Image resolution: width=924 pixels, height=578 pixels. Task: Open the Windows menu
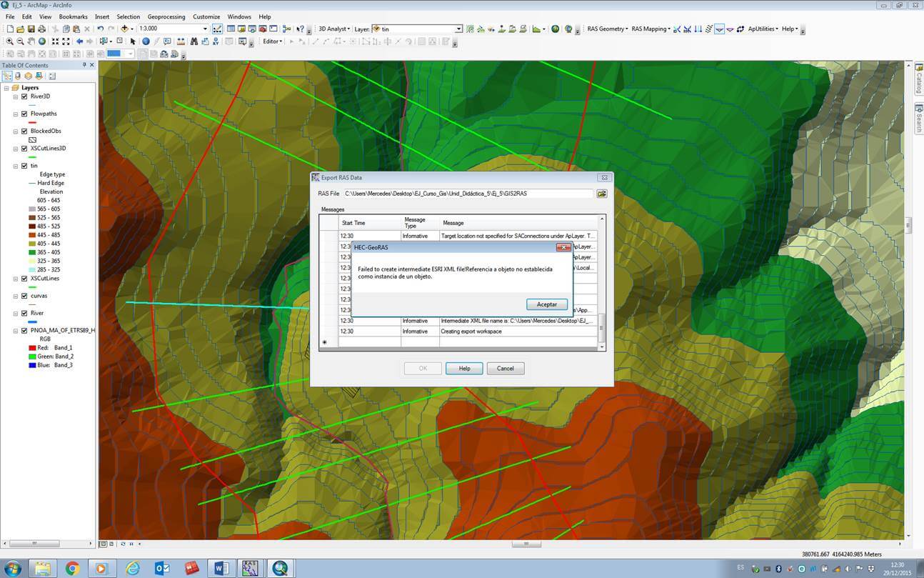click(239, 16)
